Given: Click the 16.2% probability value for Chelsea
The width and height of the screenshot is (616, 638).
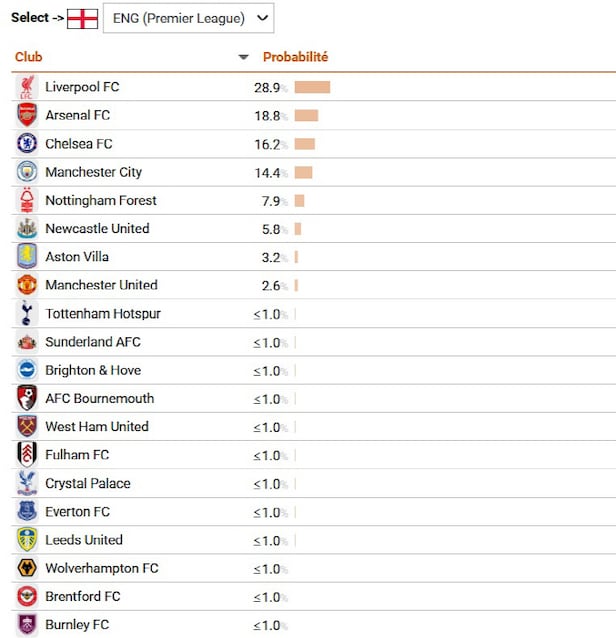Looking at the screenshot, I should click(270, 144).
